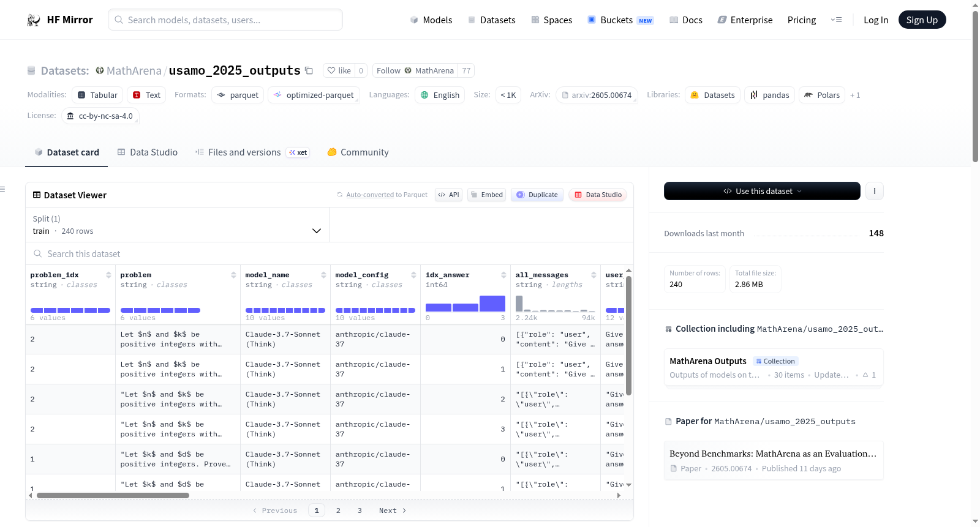Click the model_name classes distribution bar
This screenshot has height=527, width=980.
tap(285, 310)
